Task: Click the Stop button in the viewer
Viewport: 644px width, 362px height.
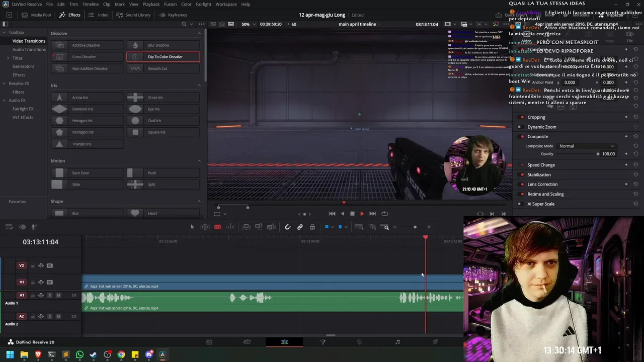Action: (x=352, y=214)
